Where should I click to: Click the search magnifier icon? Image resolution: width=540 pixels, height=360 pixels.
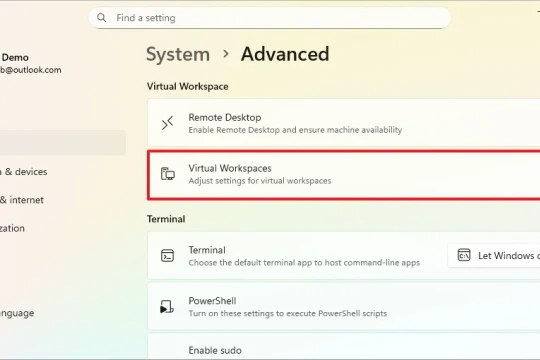[102, 18]
